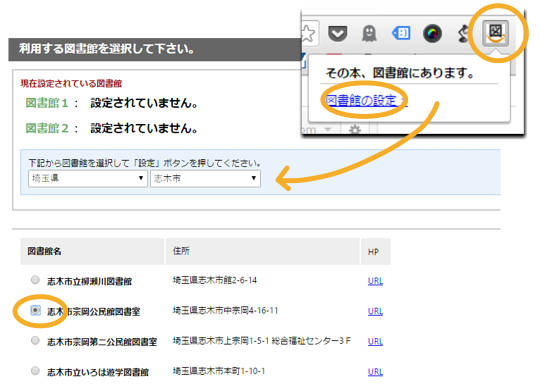Viewport: 540px width, 391px height.
Task: Click the HP column header
Action: 376,251
